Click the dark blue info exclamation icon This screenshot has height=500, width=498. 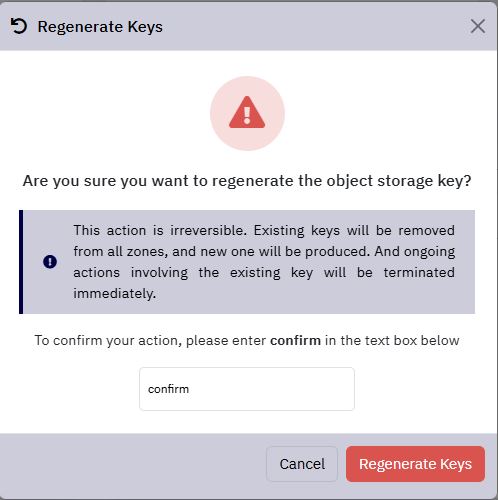click(x=50, y=261)
